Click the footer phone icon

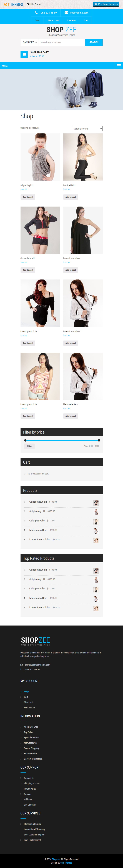tap(22, 669)
